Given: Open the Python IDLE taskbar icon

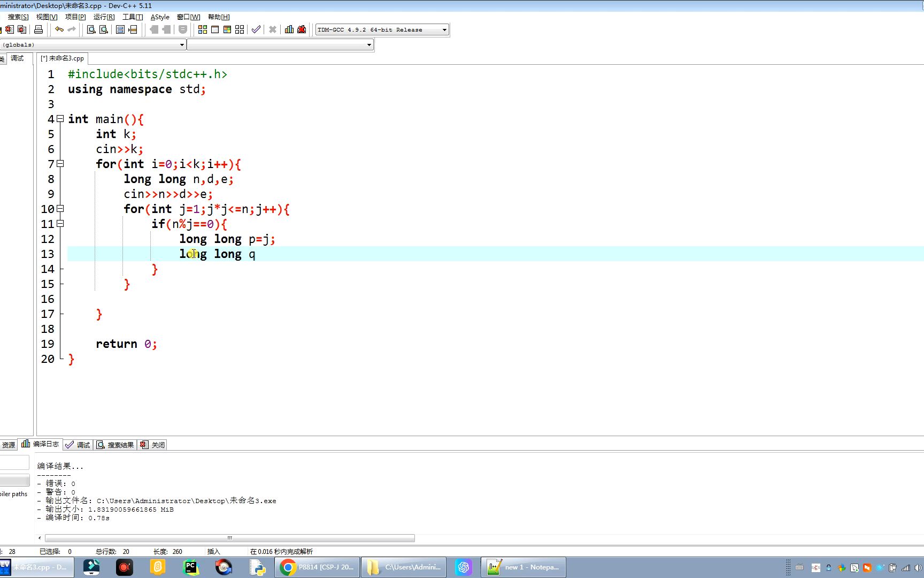Looking at the screenshot, I should pyautogui.click(x=257, y=567).
